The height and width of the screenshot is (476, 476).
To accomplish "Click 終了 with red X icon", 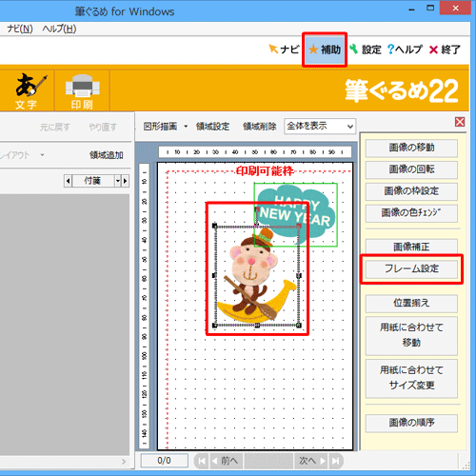I will tap(445, 50).
